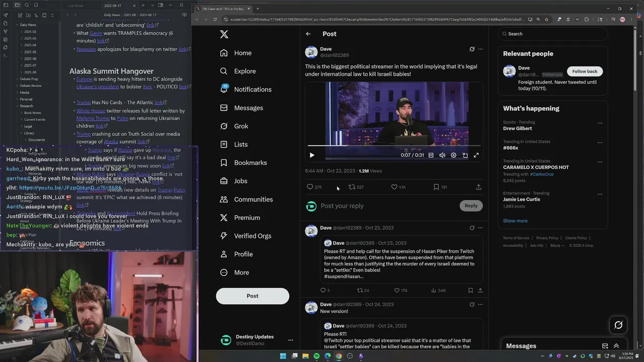Open Terms of Service link

(516, 238)
